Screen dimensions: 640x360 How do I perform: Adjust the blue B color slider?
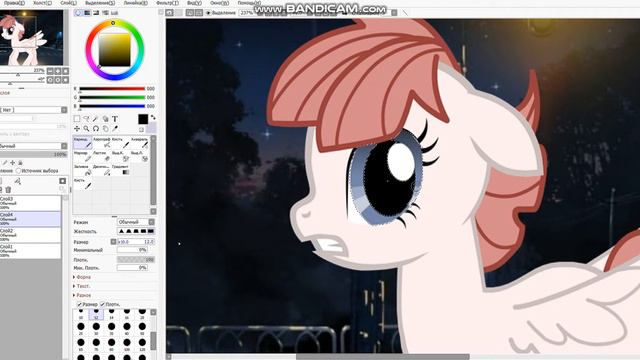[112, 106]
